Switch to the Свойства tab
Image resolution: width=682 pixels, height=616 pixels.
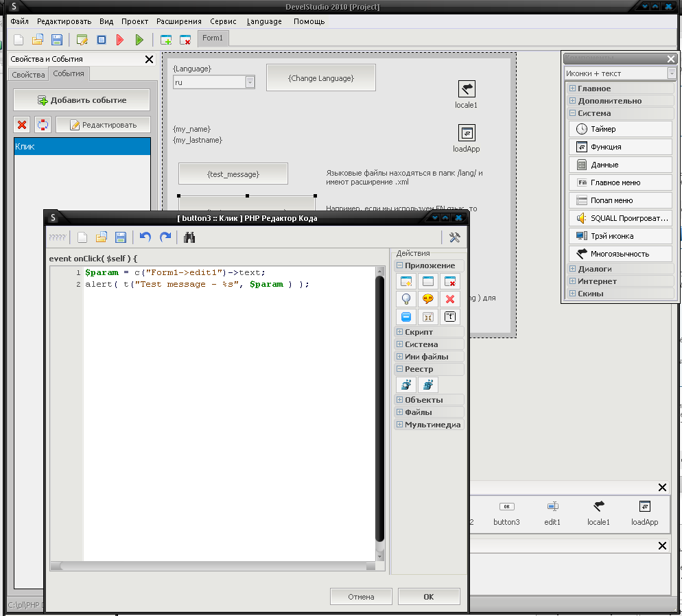click(28, 75)
